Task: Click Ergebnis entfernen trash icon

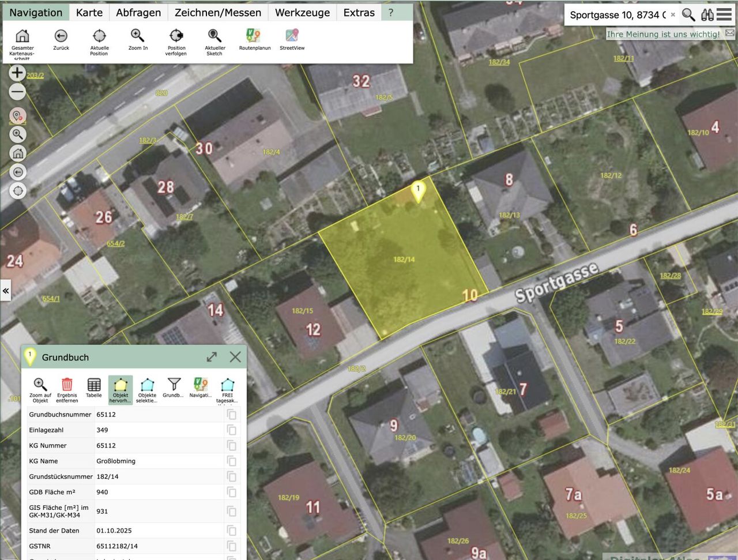Action: tap(67, 385)
